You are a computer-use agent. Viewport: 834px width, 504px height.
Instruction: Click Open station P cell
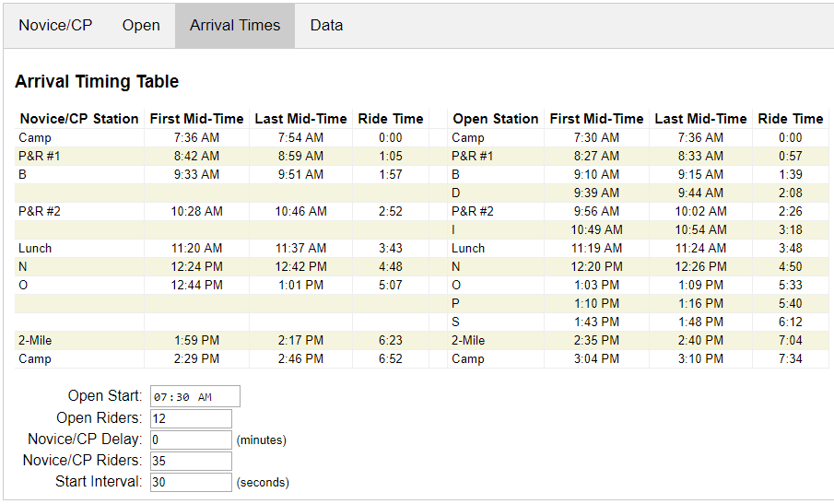[x=496, y=303]
